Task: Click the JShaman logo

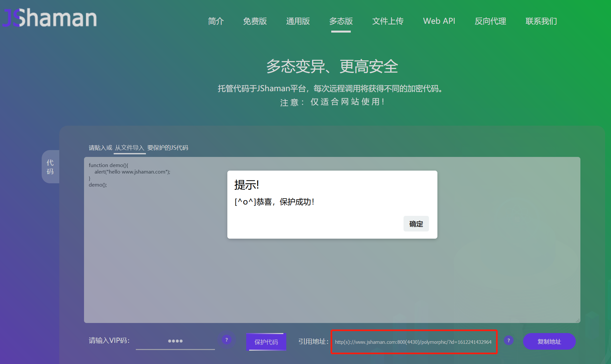Action: click(50, 18)
